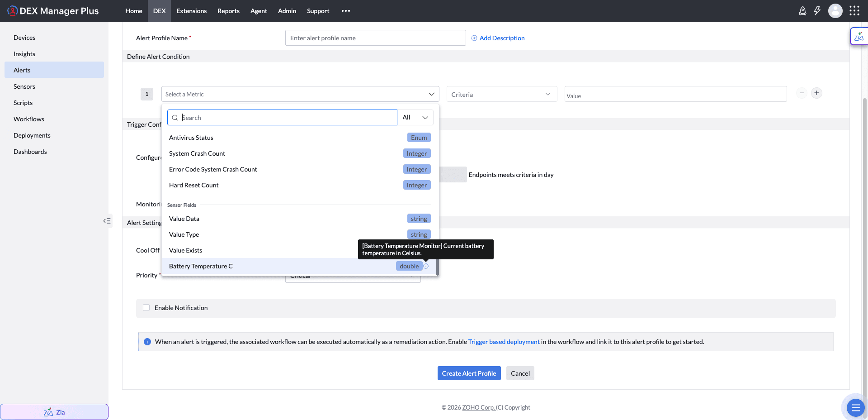The image size is (868, 420).
Task: Select the Value Data sensor field
Action: click(299, 219)
